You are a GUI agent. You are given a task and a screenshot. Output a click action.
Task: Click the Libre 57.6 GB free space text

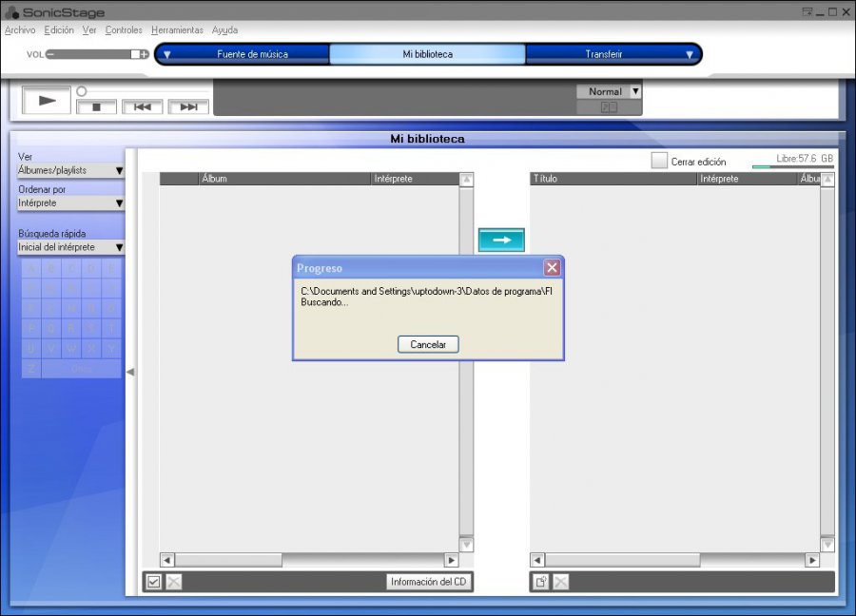point(805,158)
